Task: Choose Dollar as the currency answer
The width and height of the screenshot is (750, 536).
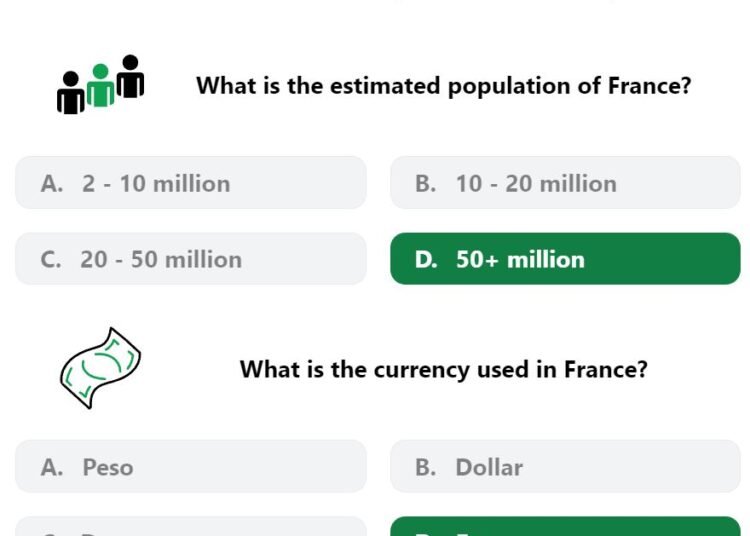Action: 565,466
